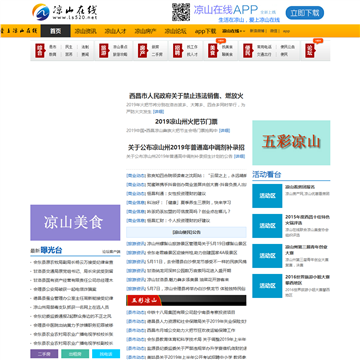
Task: Click the purple 凉山美食 banner
Action: tap(75, 223)
